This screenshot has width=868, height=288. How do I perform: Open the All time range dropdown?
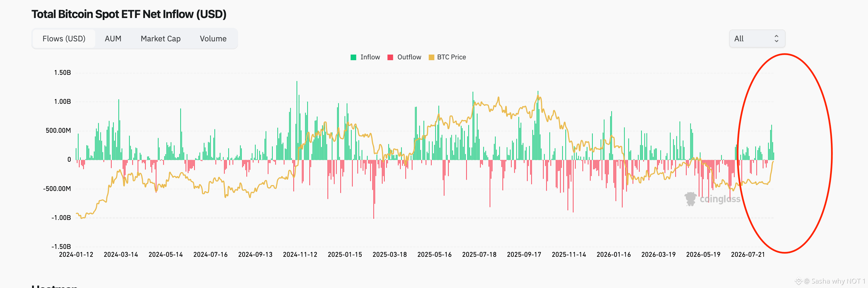click(757, 39)
